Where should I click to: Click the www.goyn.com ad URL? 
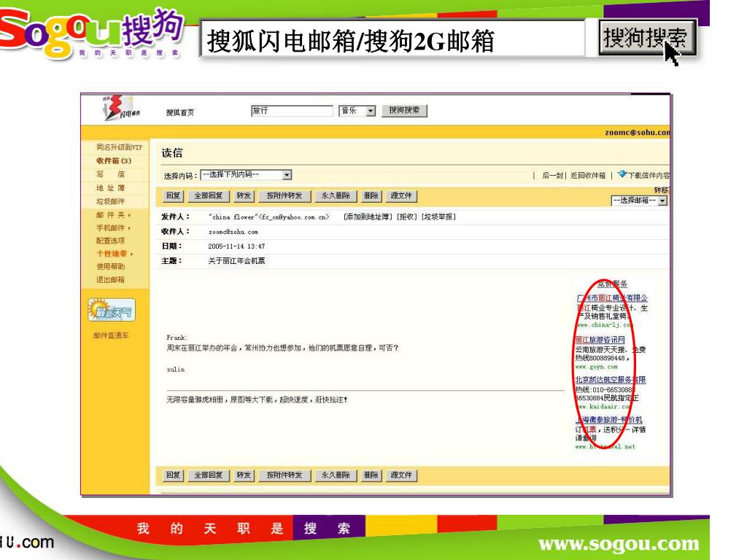coord(597,367)
